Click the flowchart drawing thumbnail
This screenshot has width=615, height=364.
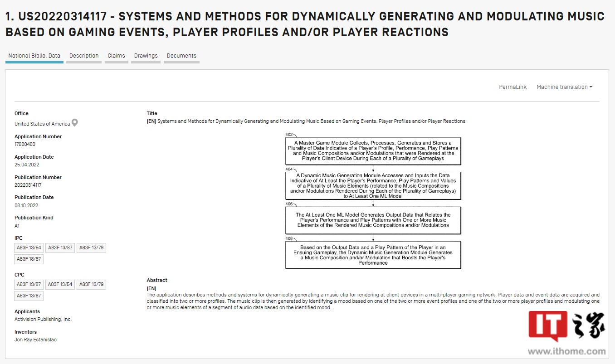click(x=373, y=200)
